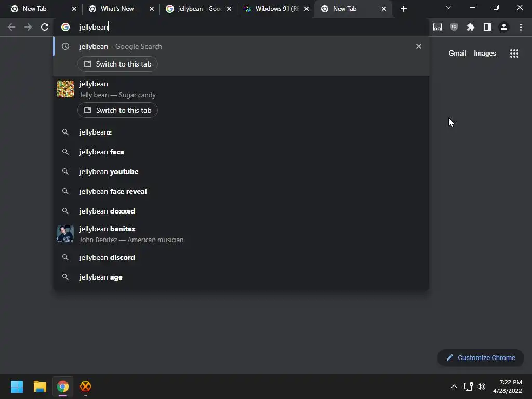This screenshot has height=399, width=532.
Task: Close the jellybean Google tab
Action: point(229,9)
